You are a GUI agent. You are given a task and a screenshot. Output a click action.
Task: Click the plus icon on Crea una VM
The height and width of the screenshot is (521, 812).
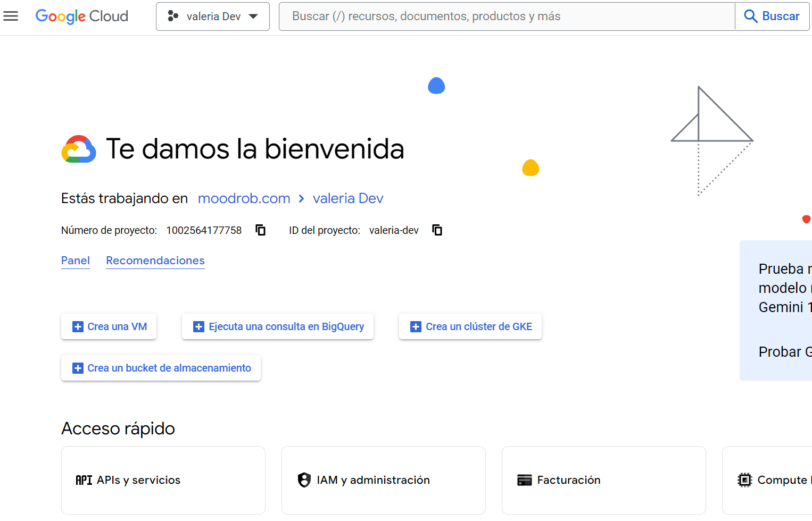click(78, 327)
